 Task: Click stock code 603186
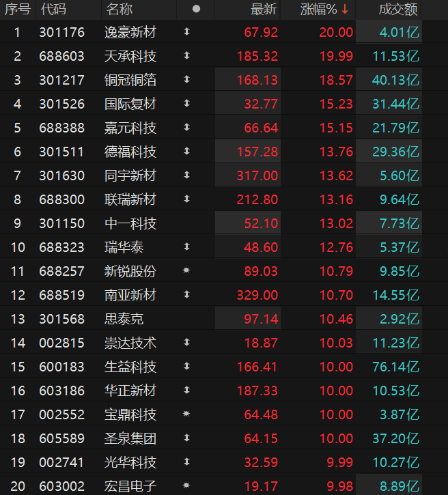[62, 391]
